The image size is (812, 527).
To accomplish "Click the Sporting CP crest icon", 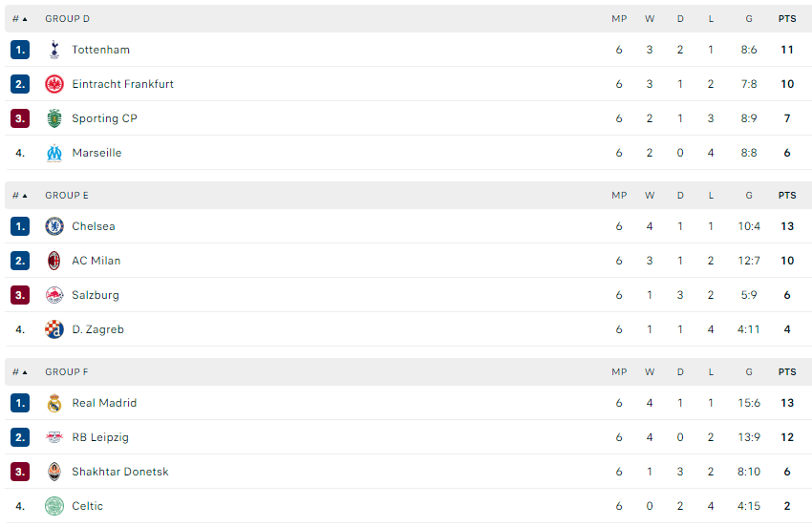I will [x=54, y=118].
